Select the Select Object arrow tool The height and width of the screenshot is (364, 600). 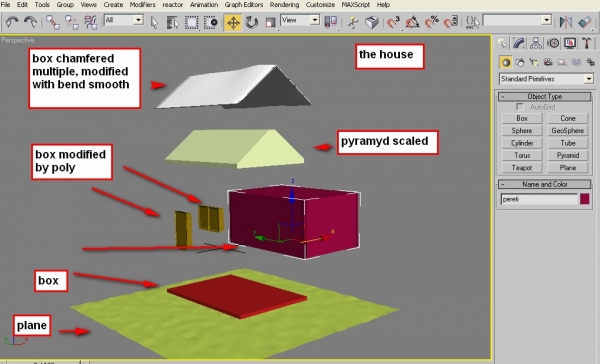pos(154,23)
